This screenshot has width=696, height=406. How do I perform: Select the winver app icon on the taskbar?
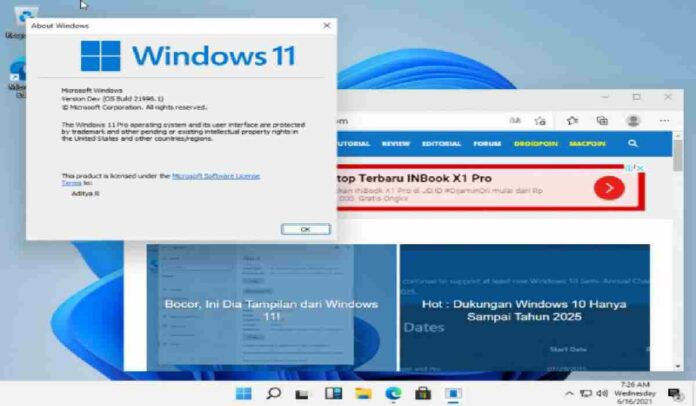(x=453, y=393)
